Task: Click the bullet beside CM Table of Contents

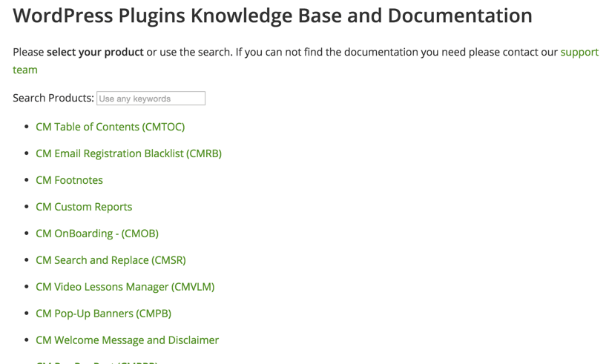Action: tap(27, 127)
